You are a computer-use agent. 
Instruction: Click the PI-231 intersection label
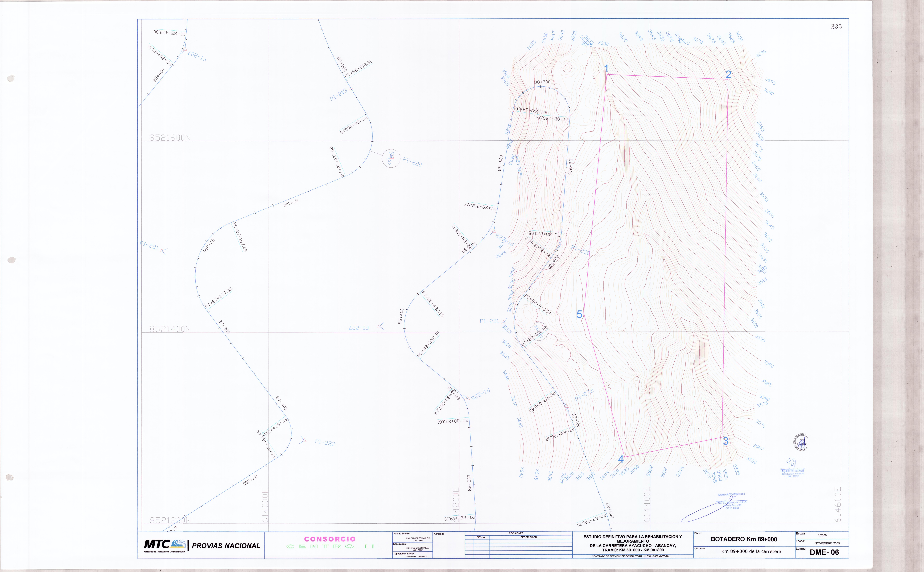[x=489, y=321]
